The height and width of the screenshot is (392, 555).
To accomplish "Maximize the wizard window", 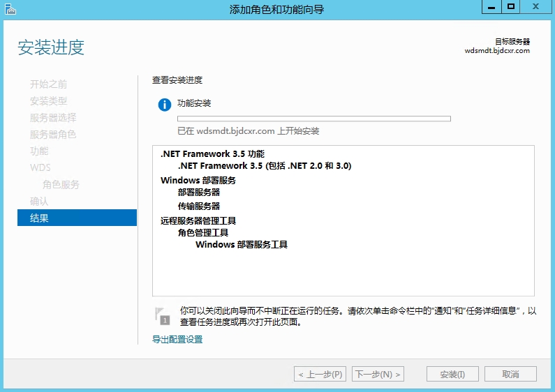I will point(511,7).
